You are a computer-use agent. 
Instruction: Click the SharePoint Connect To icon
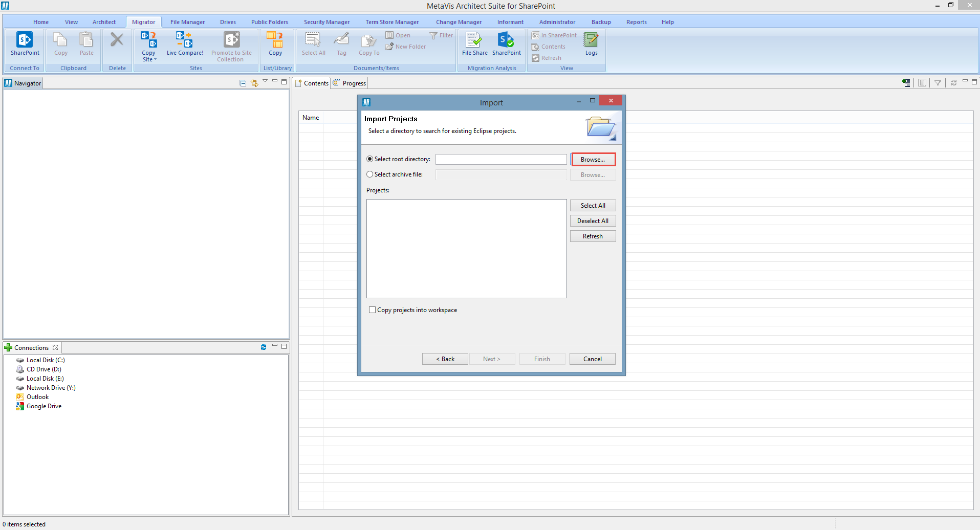25,40
